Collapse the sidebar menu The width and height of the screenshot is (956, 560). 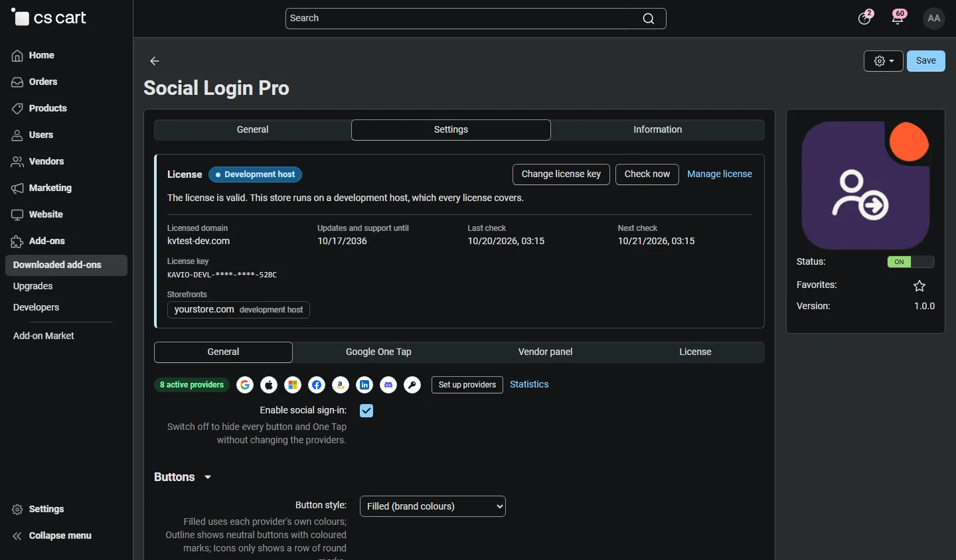pyautogui.click(x=52, y=535)
